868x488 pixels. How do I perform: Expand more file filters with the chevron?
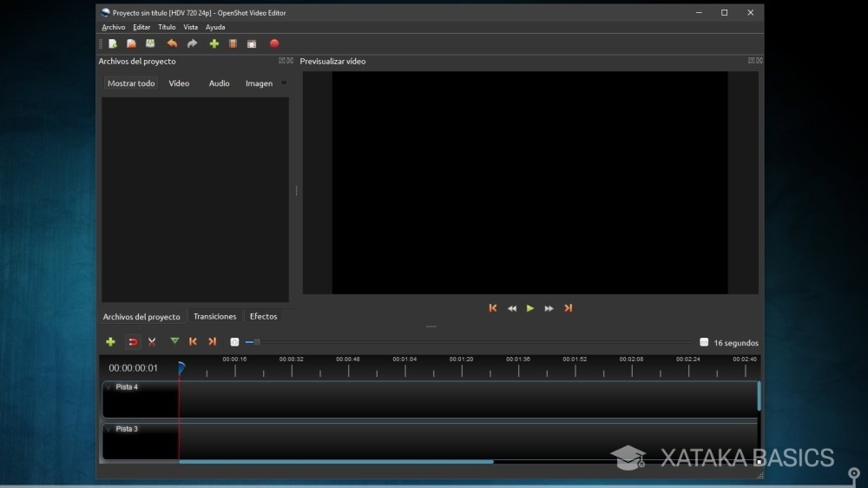click(x=284, y=83)
